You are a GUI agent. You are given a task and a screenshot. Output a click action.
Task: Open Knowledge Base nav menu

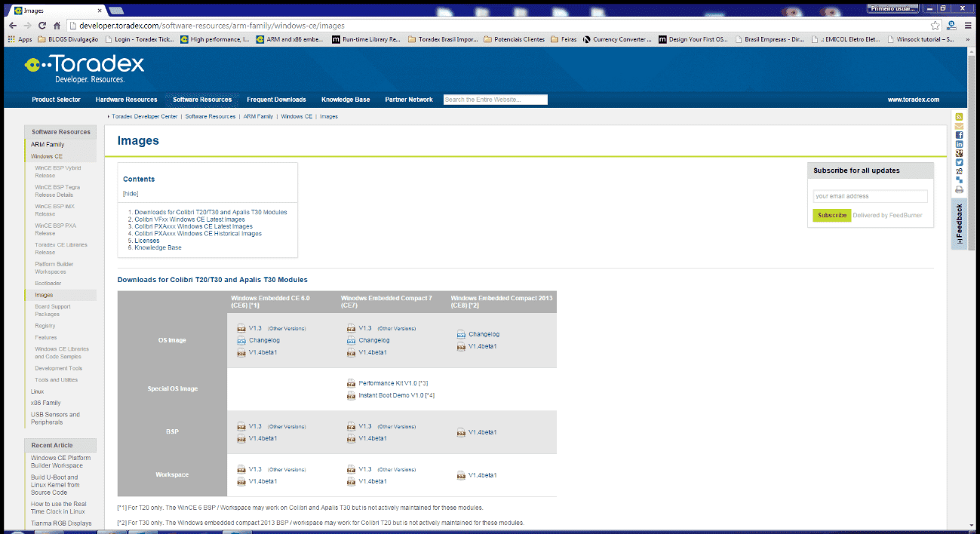point(346,100)
